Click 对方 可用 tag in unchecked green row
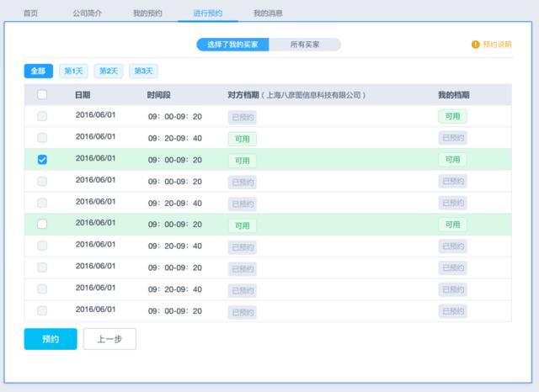The width and height of the screenshot is (539, 392). [x=243, y=225]
